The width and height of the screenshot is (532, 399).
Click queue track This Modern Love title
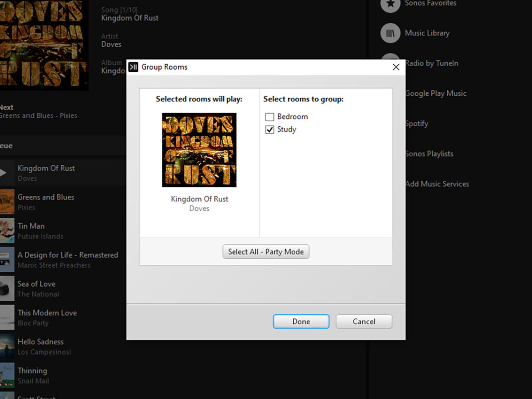coord(47,313)
